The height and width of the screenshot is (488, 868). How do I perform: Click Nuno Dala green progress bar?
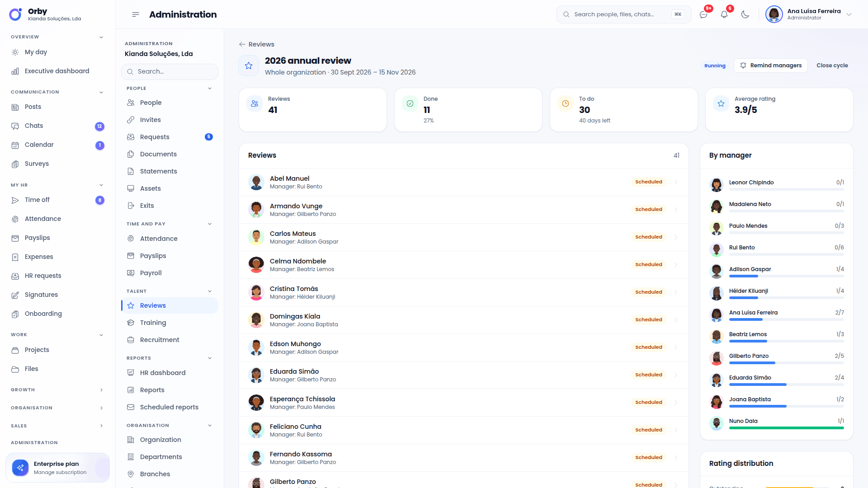(x=786, y=428)
